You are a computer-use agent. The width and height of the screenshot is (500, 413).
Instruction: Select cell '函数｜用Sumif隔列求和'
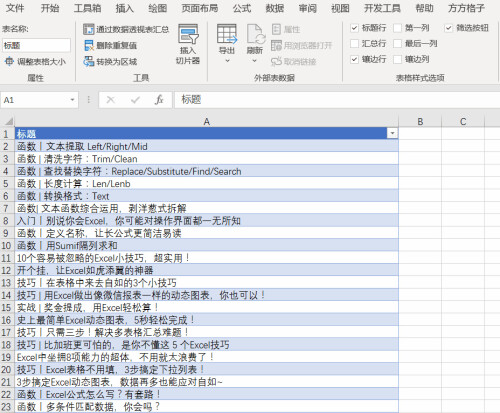(207, 245)
